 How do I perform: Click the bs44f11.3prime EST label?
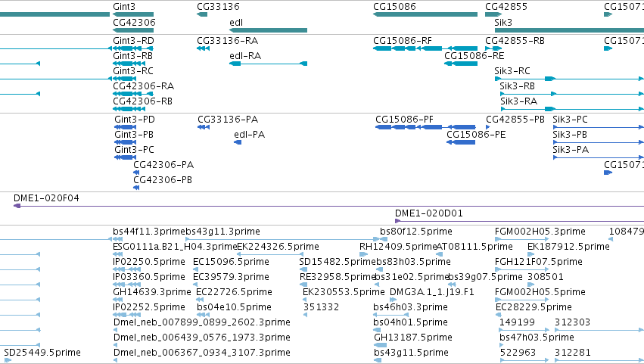[x=149, y=232]
